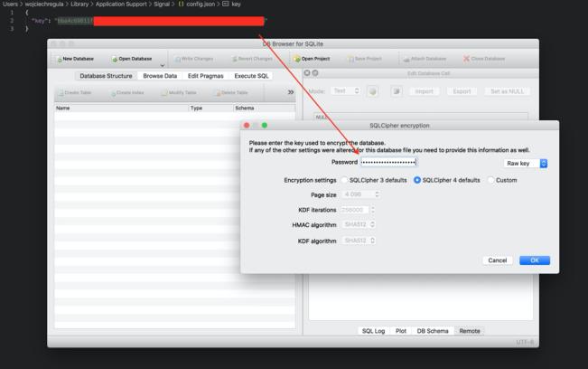Click the Set as NULL button
588x369 pixels.
(x=507, y=91)
